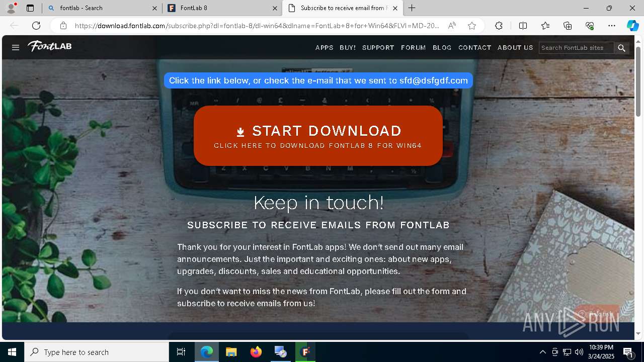Open ABOUT US page

515,48
